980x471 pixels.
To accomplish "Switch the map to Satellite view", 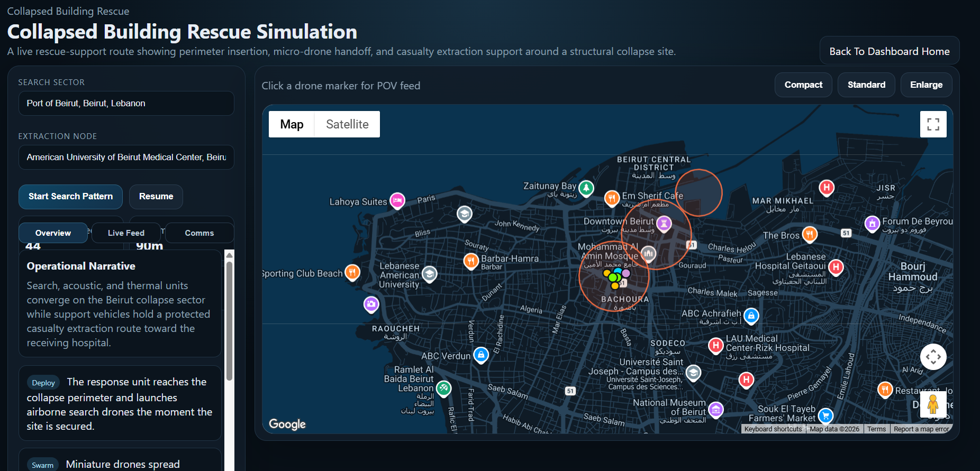I will pyautogui.click(x=347, y=124).
